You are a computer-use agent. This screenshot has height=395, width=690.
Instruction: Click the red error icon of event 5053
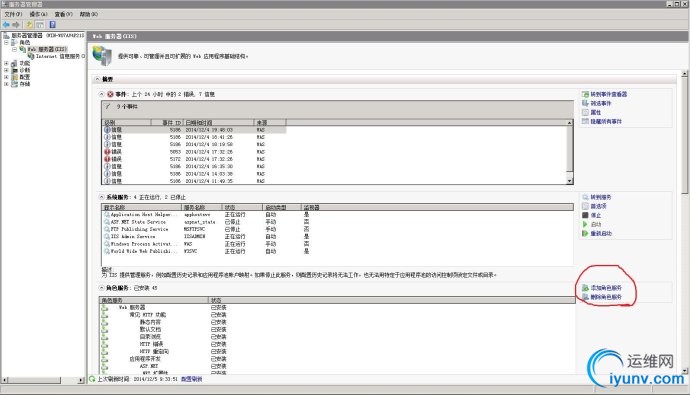(x=107, y=152)
